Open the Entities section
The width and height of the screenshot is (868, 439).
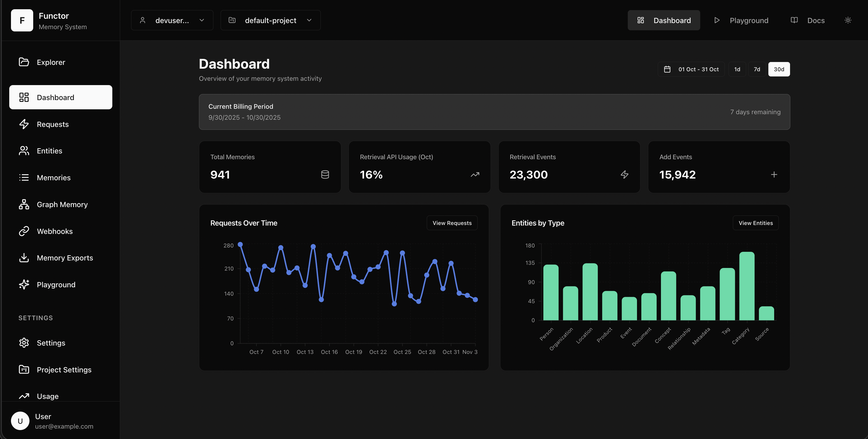[x=49, y=151]
